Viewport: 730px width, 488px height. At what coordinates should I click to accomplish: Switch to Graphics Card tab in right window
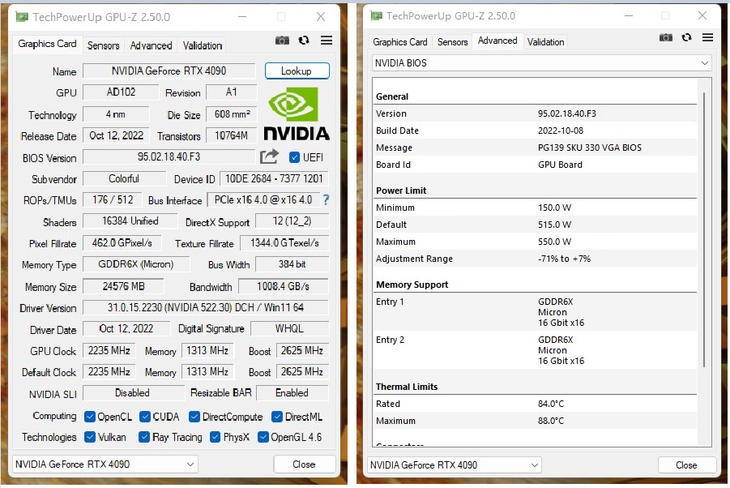(400, 42)
